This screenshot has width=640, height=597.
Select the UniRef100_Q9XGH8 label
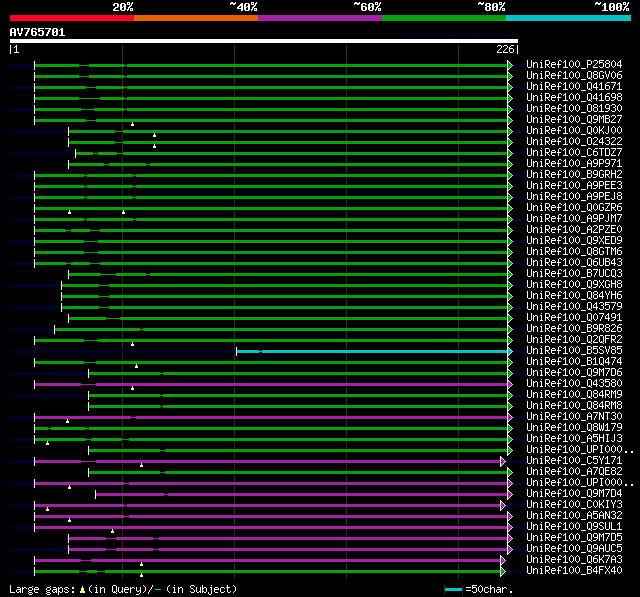(574, 285)
